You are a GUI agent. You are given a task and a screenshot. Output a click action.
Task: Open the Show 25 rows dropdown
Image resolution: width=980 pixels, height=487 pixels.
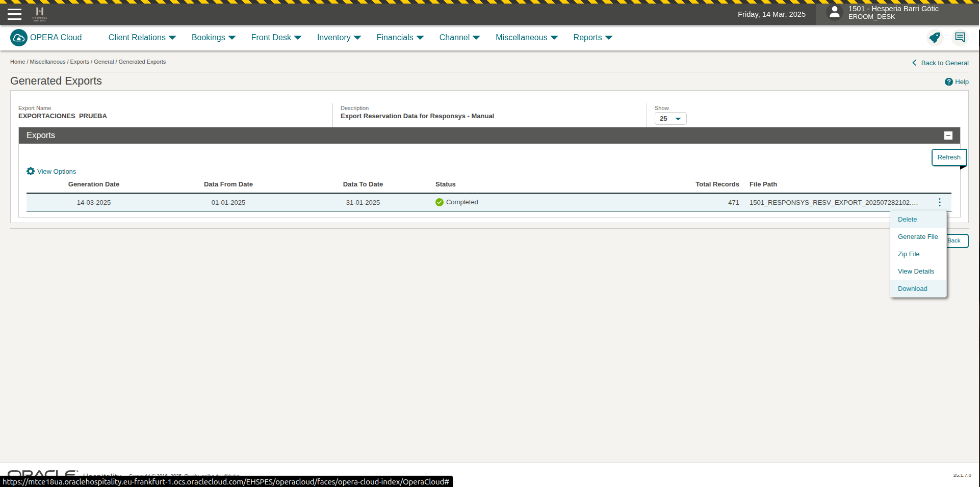point(670,119)
